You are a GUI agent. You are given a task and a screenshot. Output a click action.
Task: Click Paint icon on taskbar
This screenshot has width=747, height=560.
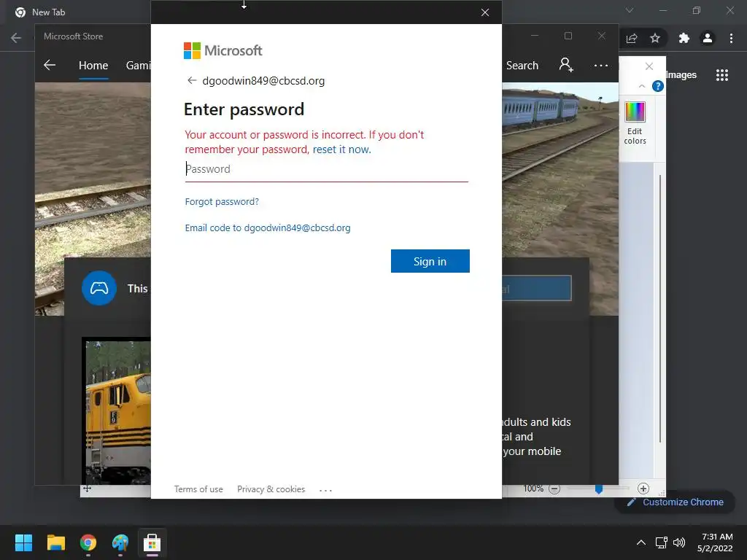(x=120, y=542)
